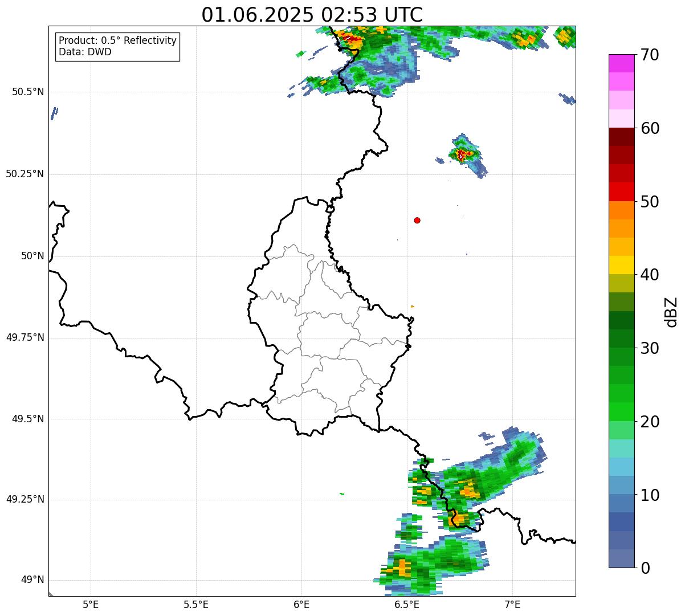Click the colorbar tick label 30
The height and width of the screenshot is (616, 685).
tap(650, 348)
